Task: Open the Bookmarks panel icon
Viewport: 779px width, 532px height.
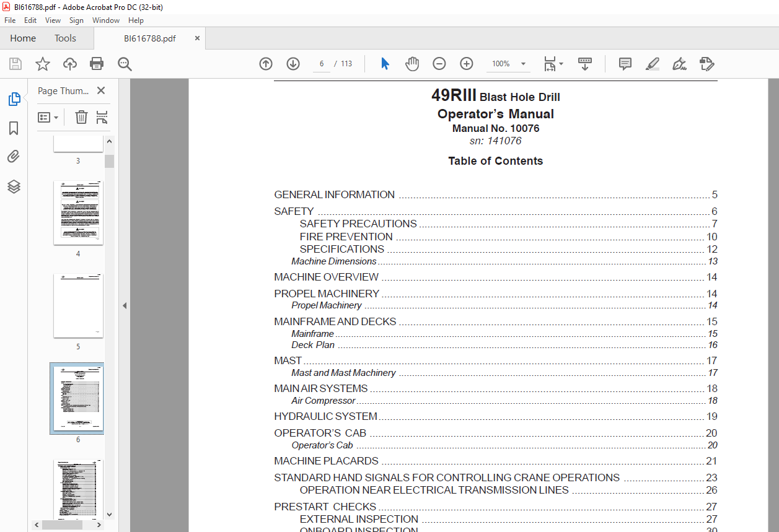Action: coord(14,128)
